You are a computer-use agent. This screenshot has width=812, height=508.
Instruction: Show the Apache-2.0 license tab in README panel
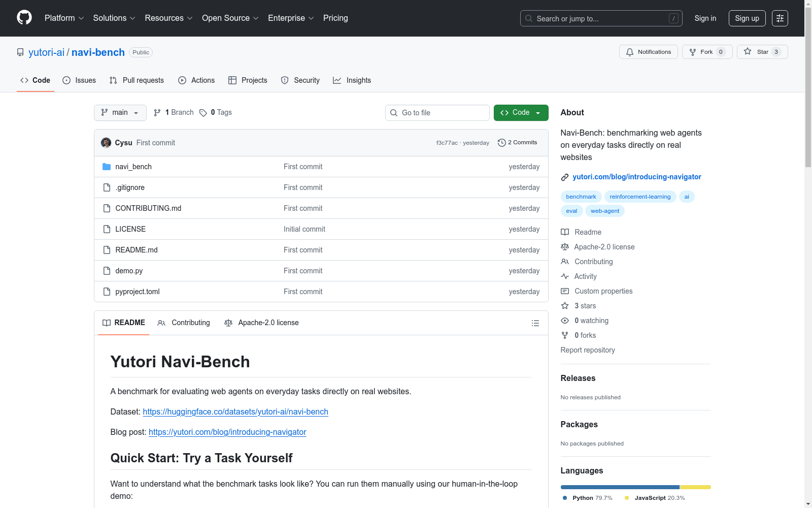pos(261,323)
